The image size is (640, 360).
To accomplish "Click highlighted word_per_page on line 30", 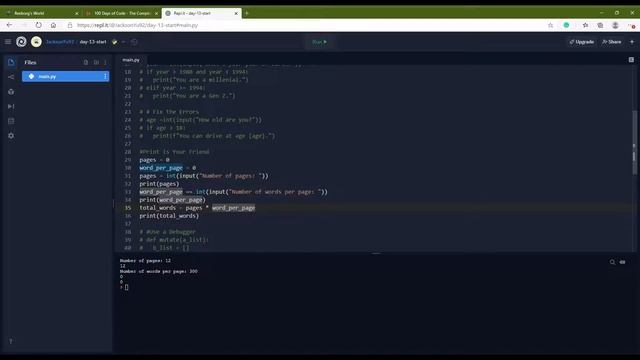I will click(x=161, y=168).
